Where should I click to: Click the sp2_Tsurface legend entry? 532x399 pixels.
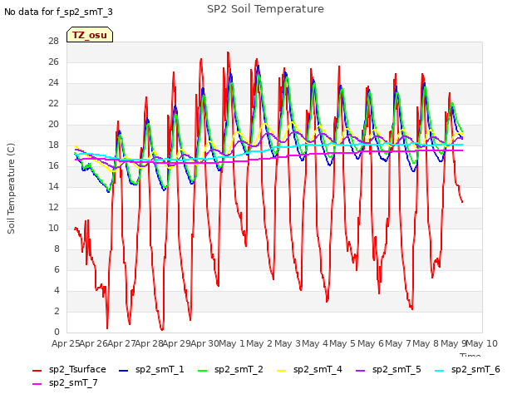tap(69, 369)
